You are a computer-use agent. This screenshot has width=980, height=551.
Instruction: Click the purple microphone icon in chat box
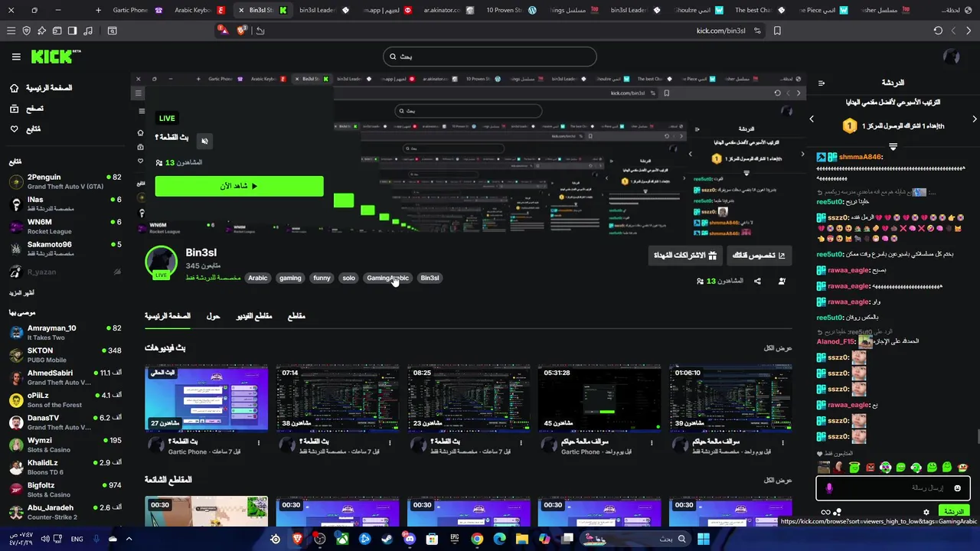[x=829, y=487]
